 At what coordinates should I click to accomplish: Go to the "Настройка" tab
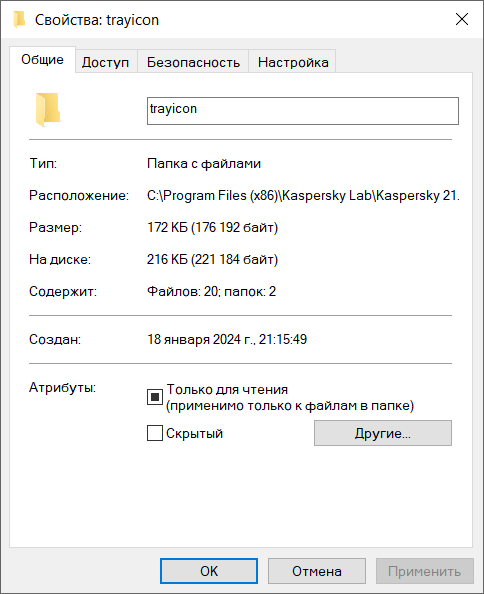tap(293, 62)
